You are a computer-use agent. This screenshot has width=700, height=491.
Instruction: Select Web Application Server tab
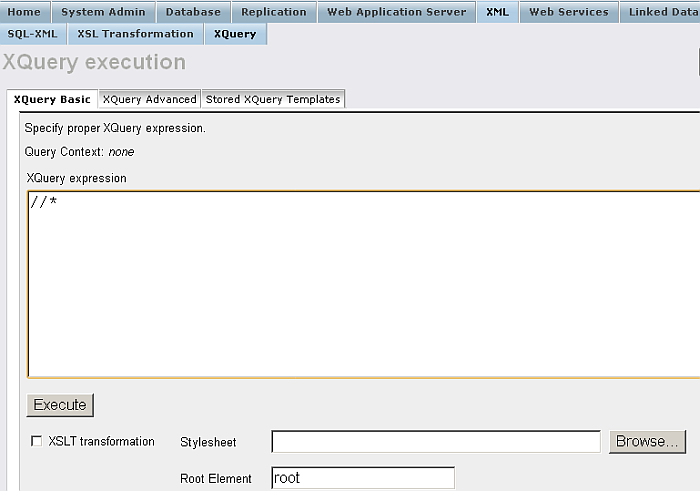pos(396,12)
